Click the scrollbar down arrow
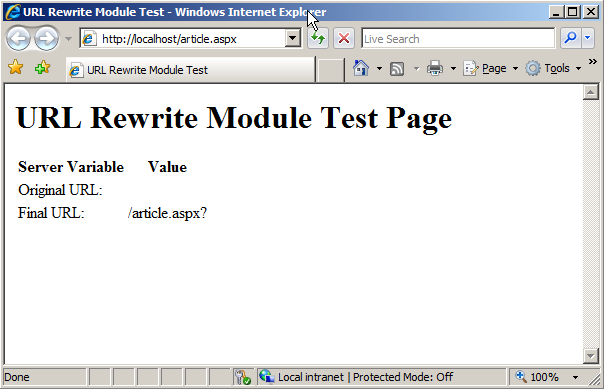 point(591,356)
